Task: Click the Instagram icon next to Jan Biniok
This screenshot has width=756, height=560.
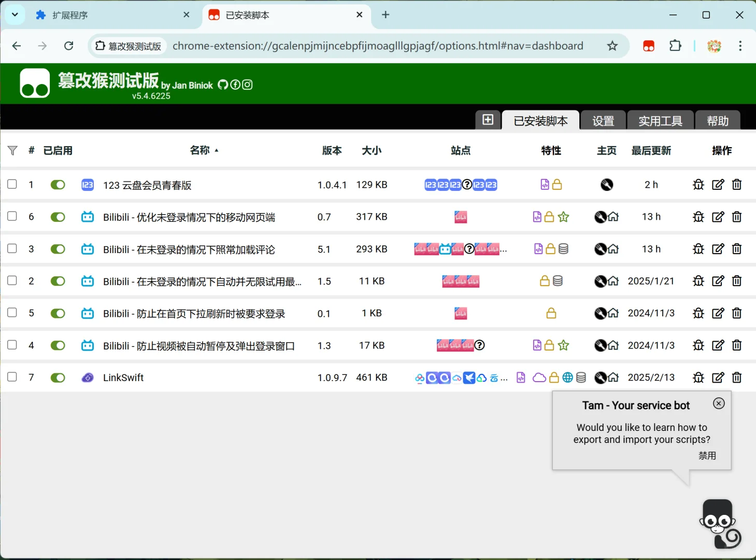Action: pyautogui.click(x=247, y=84)
